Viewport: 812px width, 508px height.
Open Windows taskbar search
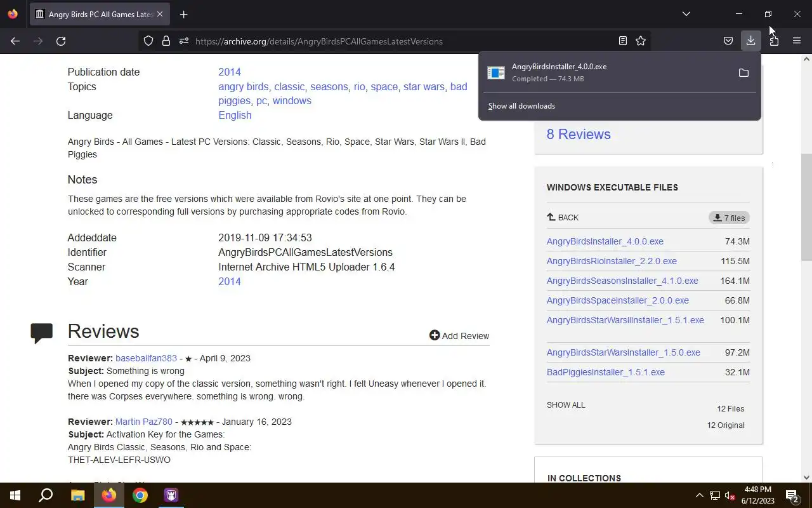[46, 495]
